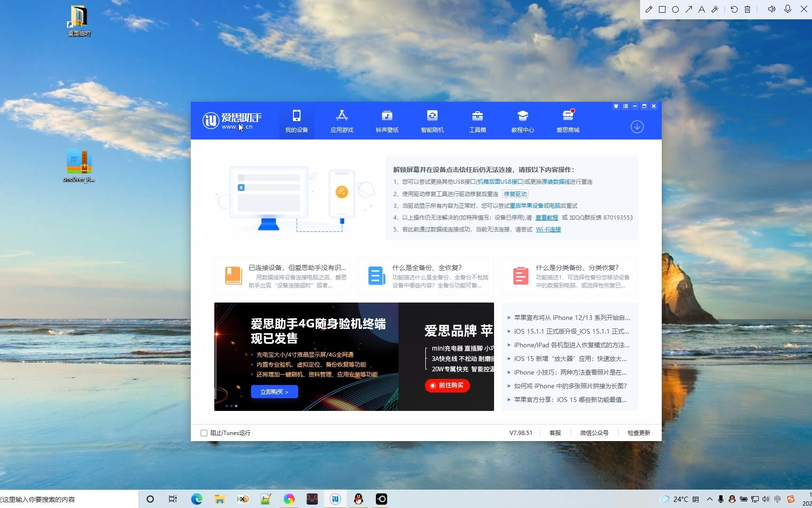
Task: Open the 查看教程 link
Action: click(x=547, y=218)
